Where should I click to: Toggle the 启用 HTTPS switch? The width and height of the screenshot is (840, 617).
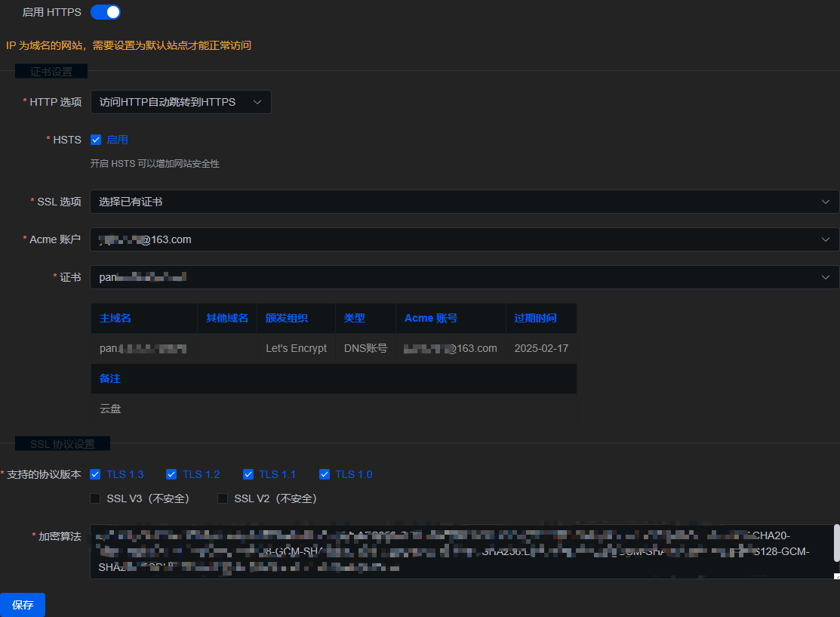[106, 12]
